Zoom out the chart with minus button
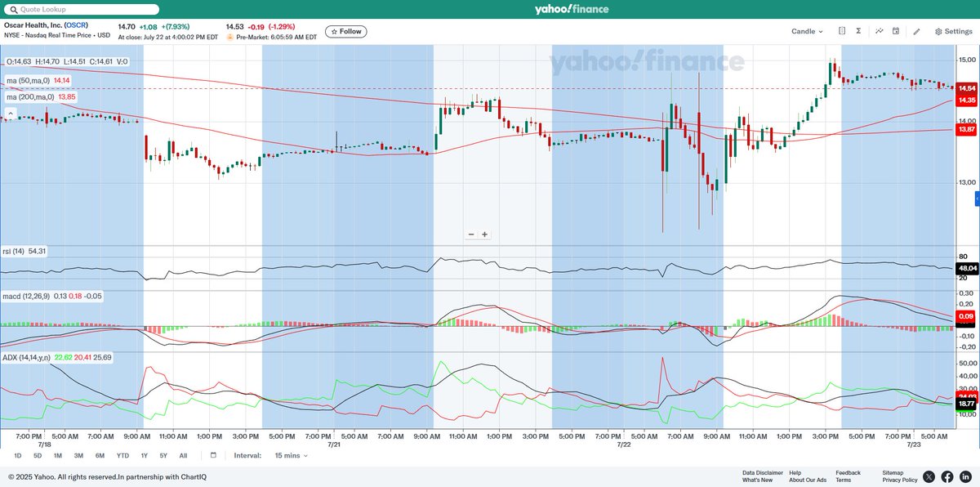 471,235
